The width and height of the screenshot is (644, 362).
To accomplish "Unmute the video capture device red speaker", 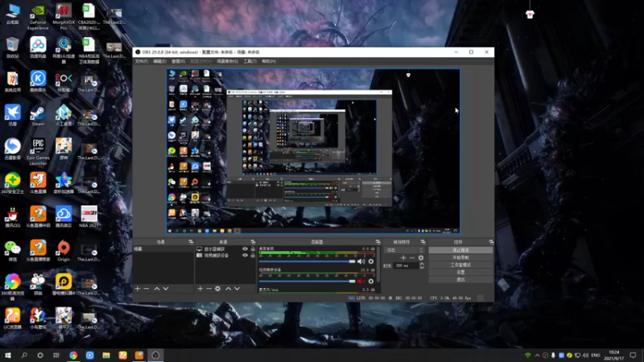I will pos(361,281).
